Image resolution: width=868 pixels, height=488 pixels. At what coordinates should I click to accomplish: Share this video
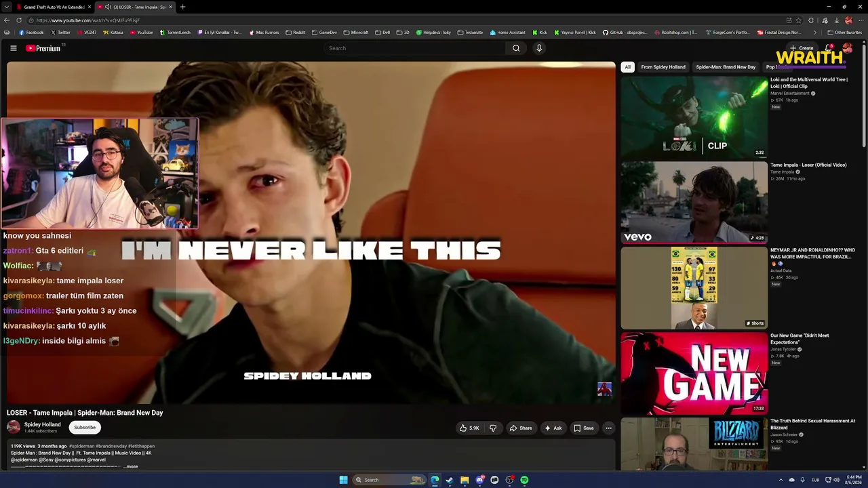pos(521,428)
